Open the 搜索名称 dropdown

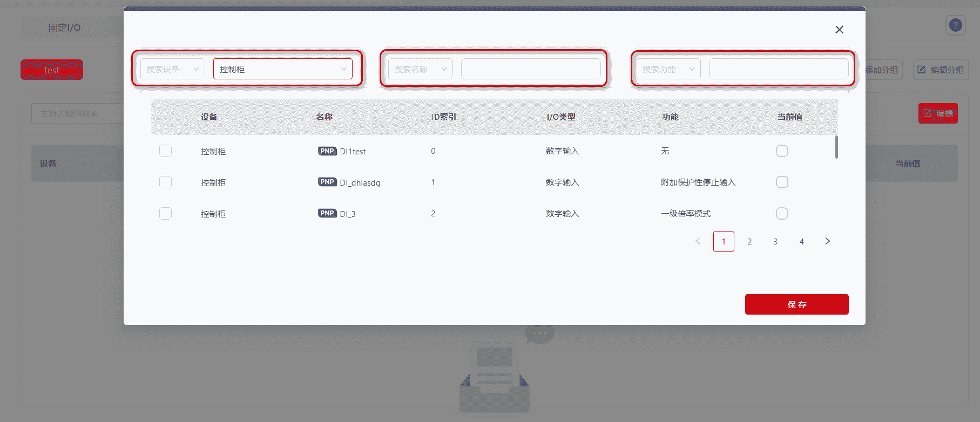pyautogui.click(x=420, y=69)
